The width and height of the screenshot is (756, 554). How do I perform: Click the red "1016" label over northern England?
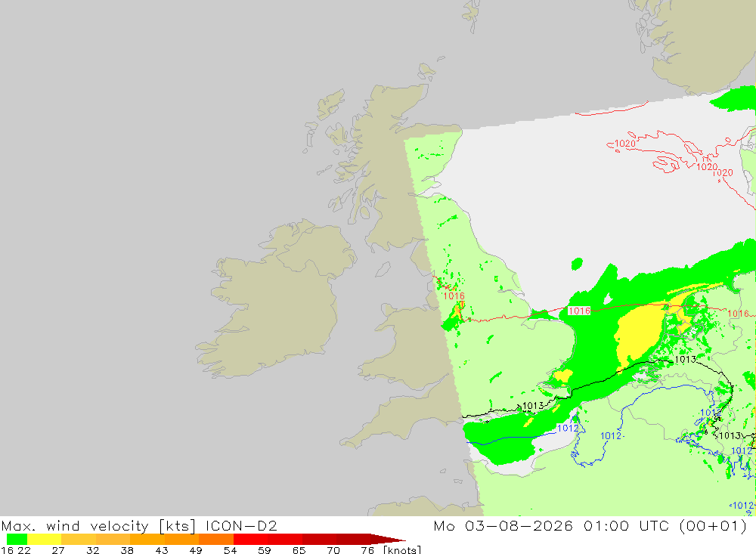click(x=454, y=296)
